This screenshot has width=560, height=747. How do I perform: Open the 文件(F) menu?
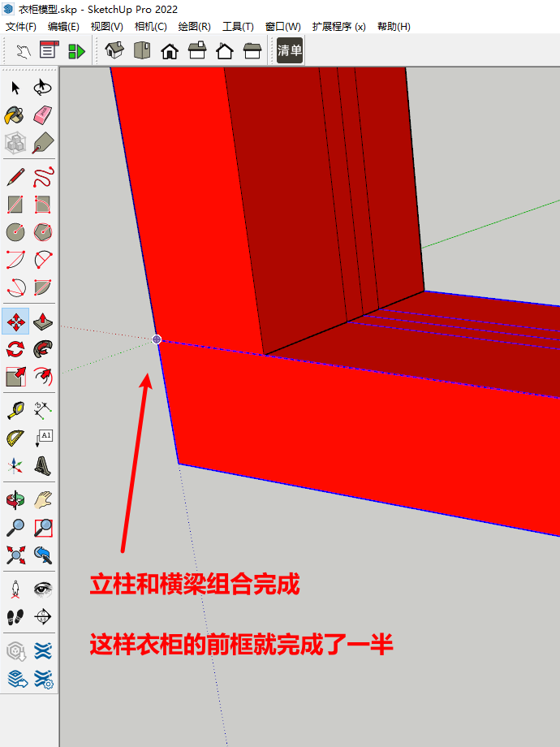21,27
